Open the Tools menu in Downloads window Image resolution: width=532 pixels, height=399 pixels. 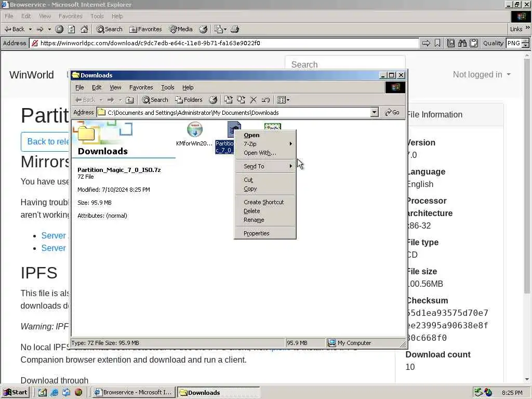168,87
